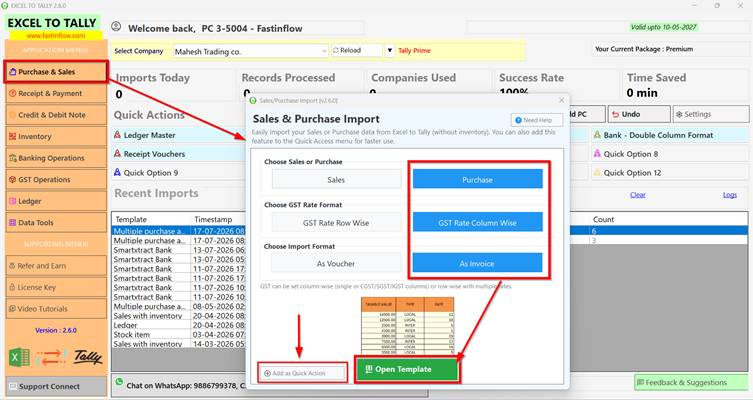Select the Purchase option

(477, 180)
